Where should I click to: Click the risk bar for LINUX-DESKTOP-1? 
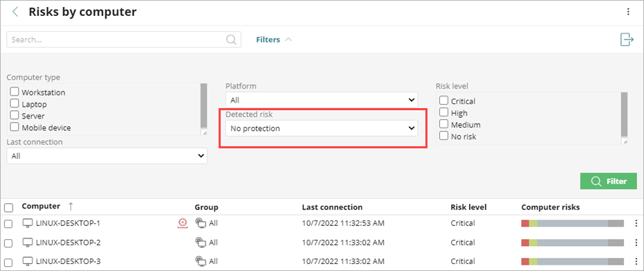573,223
